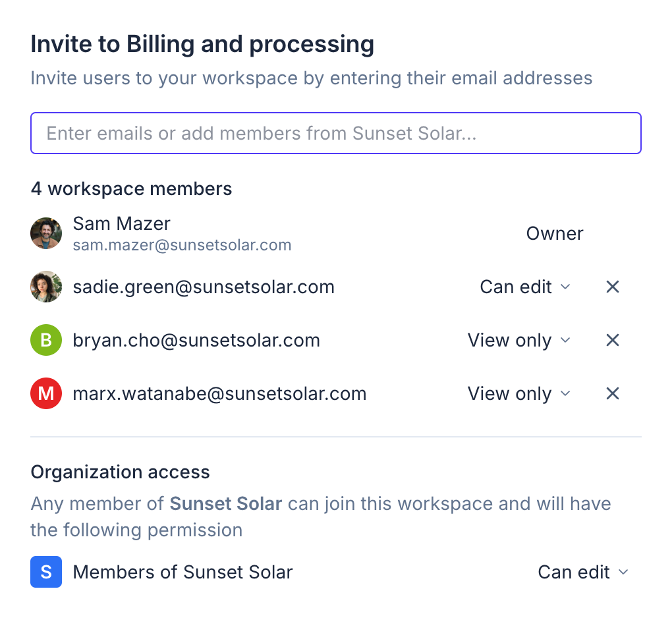Click the blue Sunset Solar S icon
The image size is (672, 618).
tap(46, 572)
